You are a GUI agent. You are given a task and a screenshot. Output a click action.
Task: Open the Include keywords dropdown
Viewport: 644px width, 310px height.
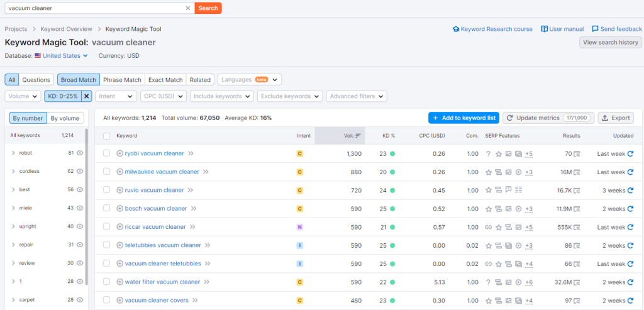point(222,96)
